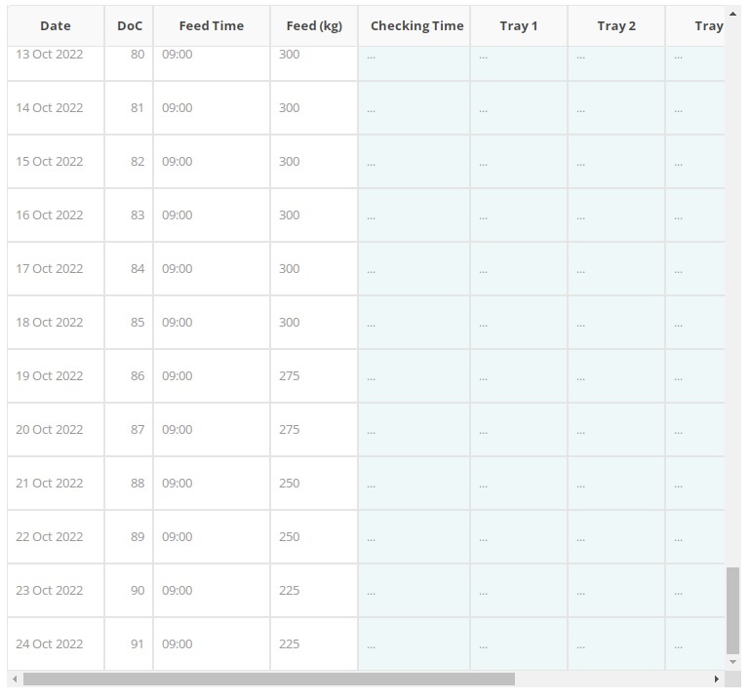Edit Checking Time cell for 22 Oct 2022
This screenshot has height=700, width=750.
coord(414,537)
